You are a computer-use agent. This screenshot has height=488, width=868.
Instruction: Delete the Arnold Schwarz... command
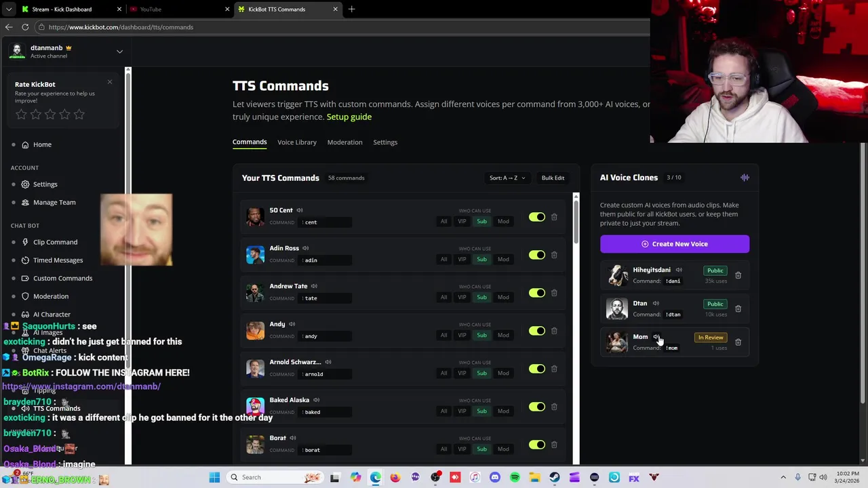click(554, 369)
